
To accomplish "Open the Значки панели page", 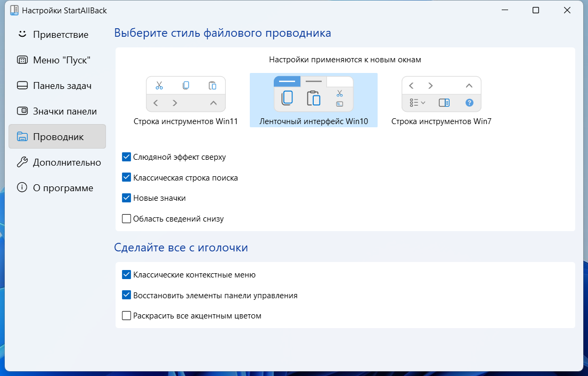I will 57,111.
